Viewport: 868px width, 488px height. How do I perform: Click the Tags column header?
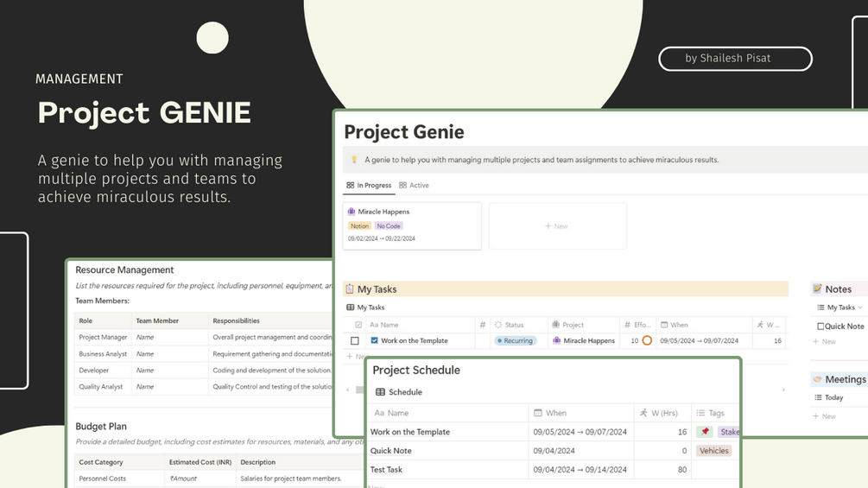click(x=710, y=413)
